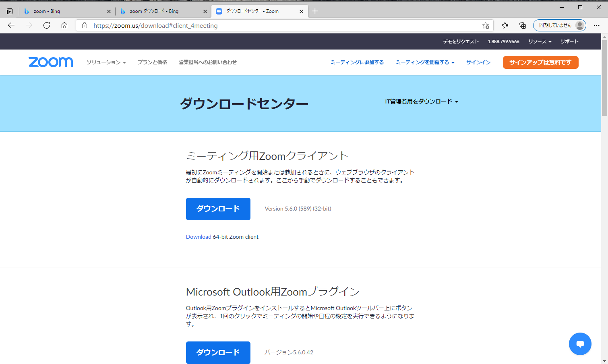Click the Zoom logo
The image size is (608, 364).
(x=51, y=62)
